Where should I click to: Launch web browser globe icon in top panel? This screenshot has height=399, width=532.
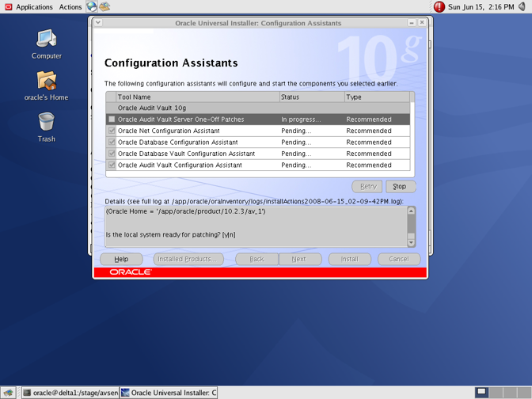92,6
